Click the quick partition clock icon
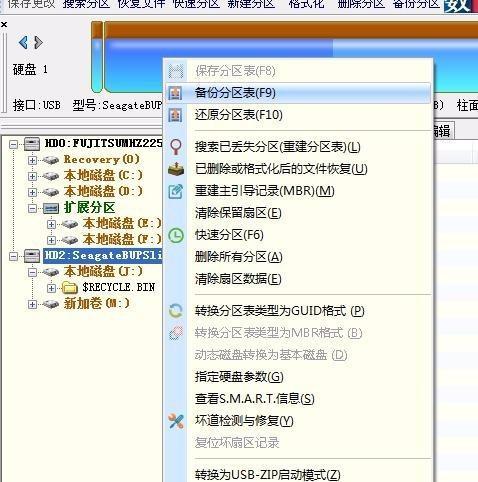 176,235
